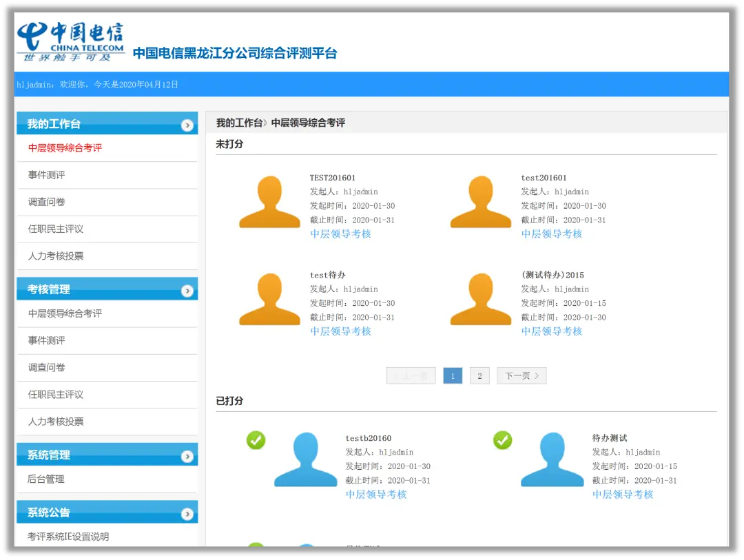Click the 我的工作台 section header
The width and height of the screenshot is (744, 560).
coord(107,124)
